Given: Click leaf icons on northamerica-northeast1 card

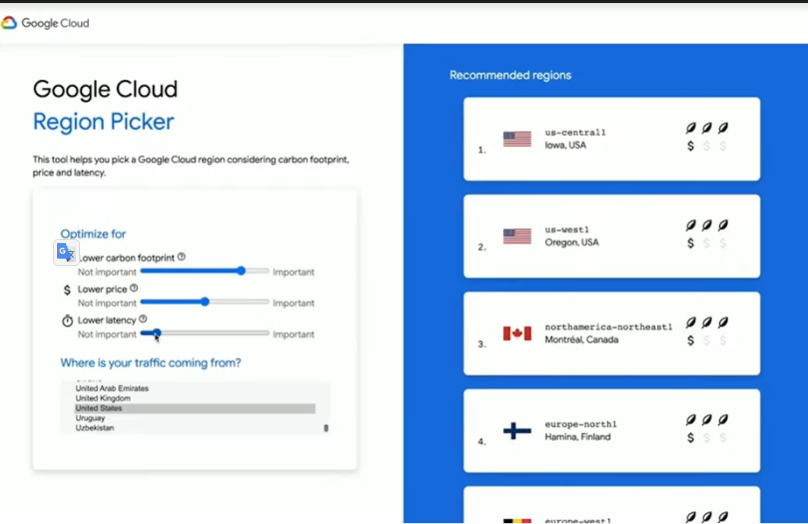Looking at the screenshot, I should 706,322.
